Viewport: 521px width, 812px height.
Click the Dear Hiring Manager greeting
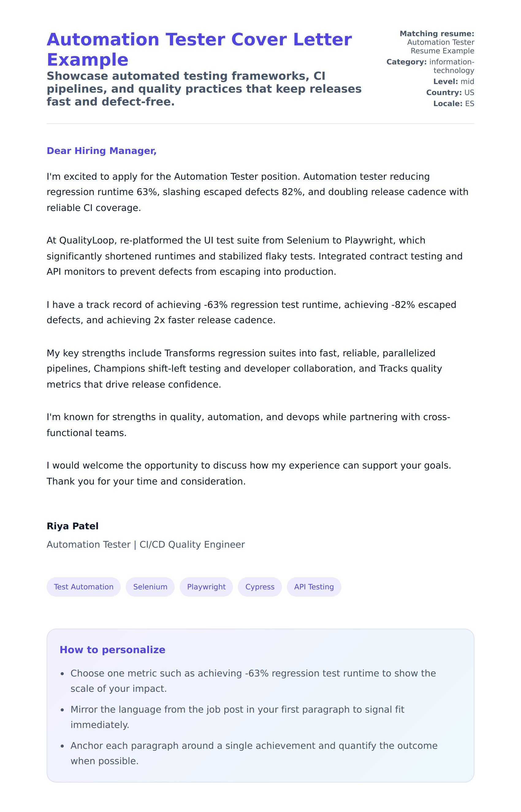point(101,151)
